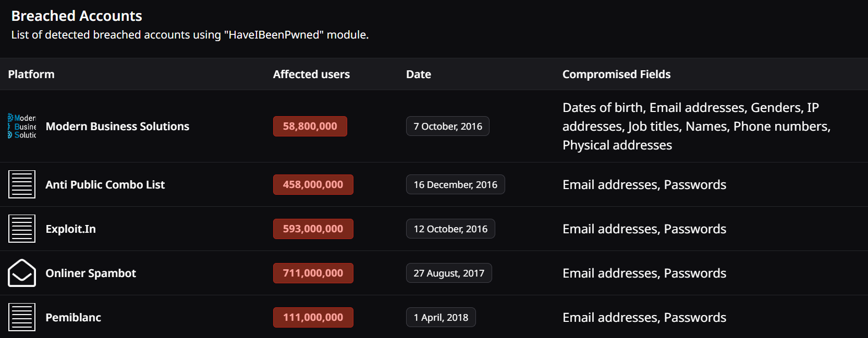Click the 711,000,000 affected users badge
The height and width of the screenshot is (338, 868).
click(313, 273)
